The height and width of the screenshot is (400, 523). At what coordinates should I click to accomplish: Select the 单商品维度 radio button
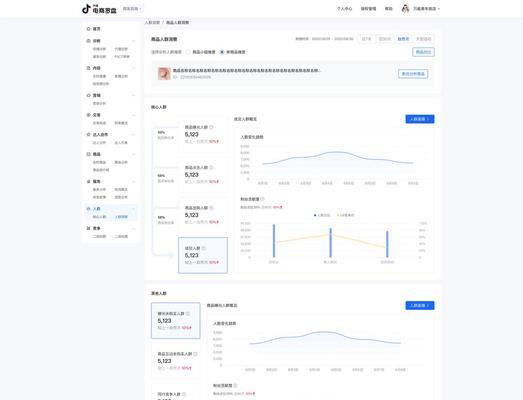[222, 52]
